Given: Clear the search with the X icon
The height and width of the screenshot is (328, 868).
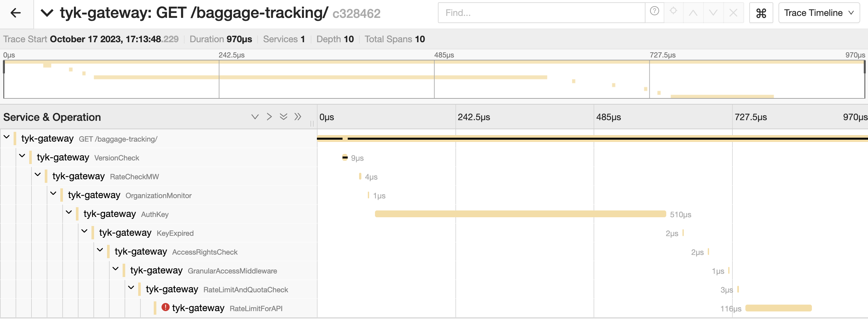Looking at the screenshot, I should tap(733, 12).
